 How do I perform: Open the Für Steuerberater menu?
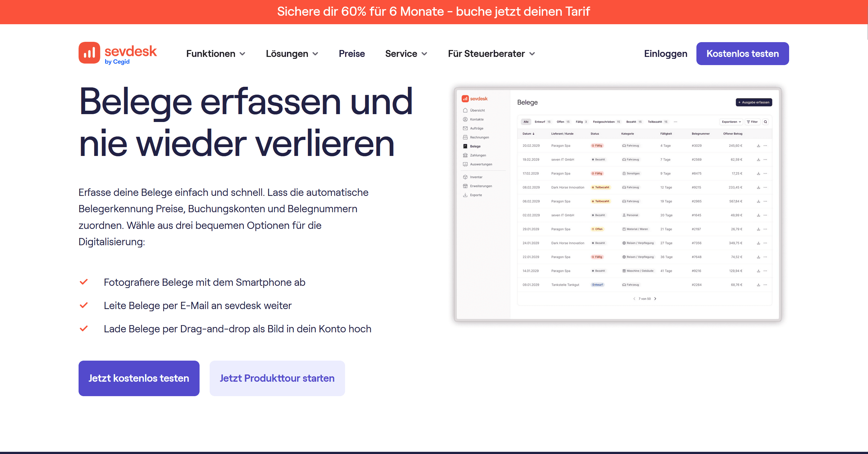[x=491, y=53]
